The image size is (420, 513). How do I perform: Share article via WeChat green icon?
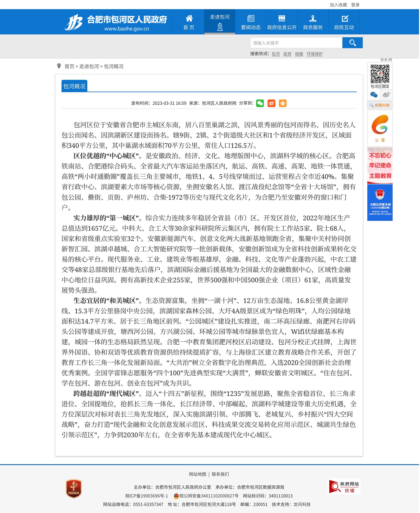[260, 103]
